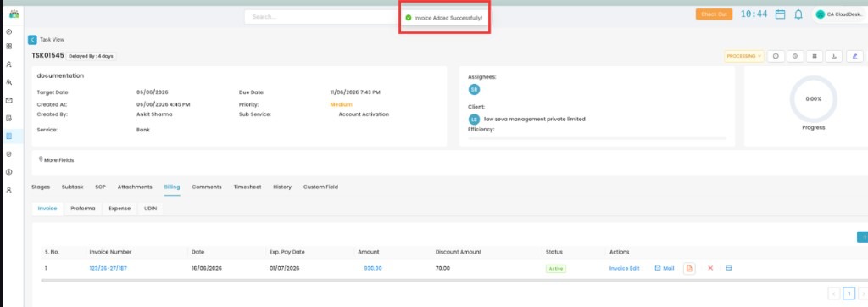Click the CA CloudDesk profile avatar

click(x=821, y=15)
